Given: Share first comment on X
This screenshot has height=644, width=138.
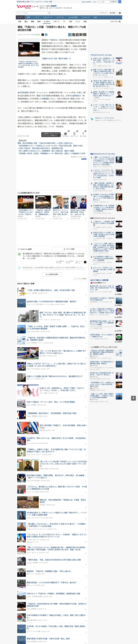Looking at the screenshot, I should [85, 262].
